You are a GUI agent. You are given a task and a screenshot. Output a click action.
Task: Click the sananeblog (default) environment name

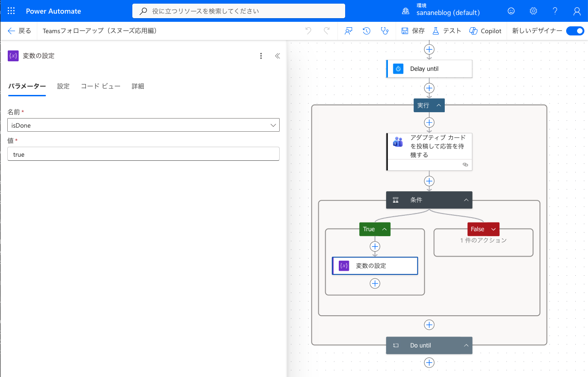click(448, 13)
